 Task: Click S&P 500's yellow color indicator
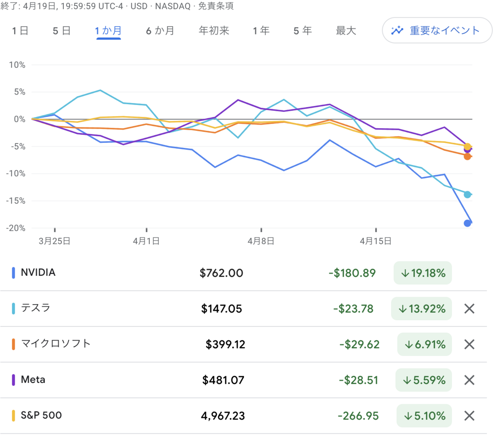(x=13, y=416)
